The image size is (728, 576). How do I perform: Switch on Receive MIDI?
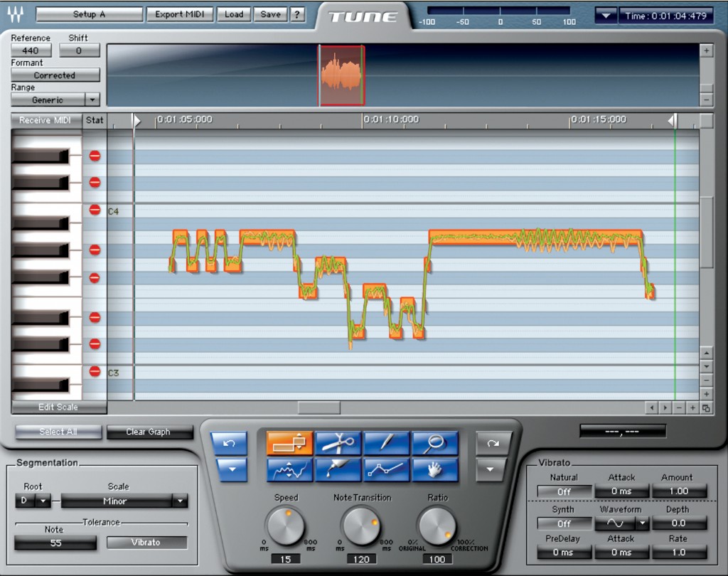45,120
